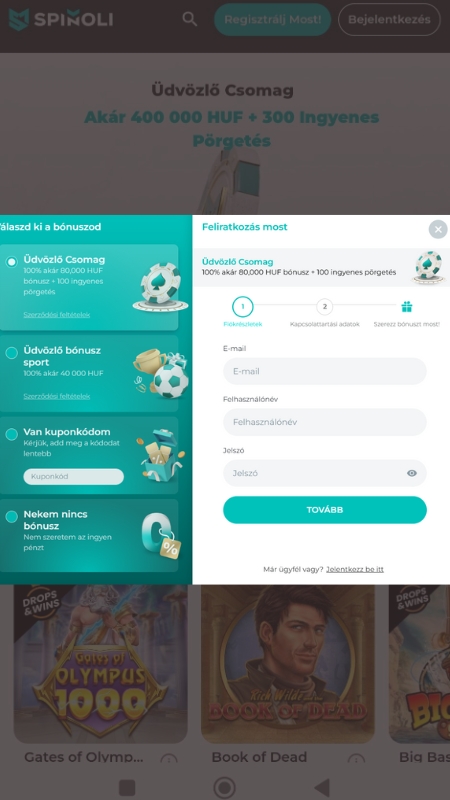Choose Van kuponkódom radio option

click(x=11, y=434)
